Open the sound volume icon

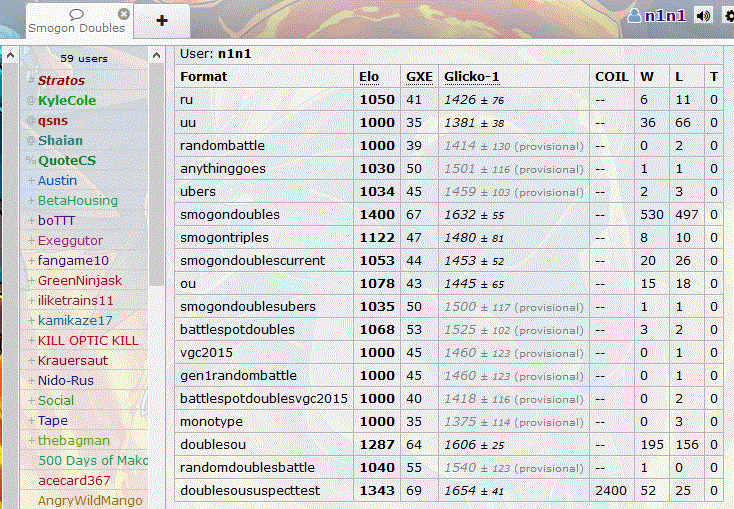click(x=704, y=15)
